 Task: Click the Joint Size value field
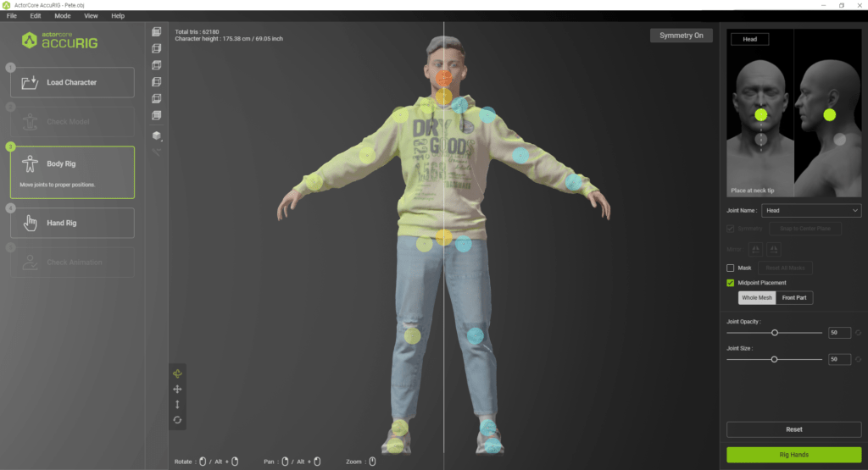[839, 359]
